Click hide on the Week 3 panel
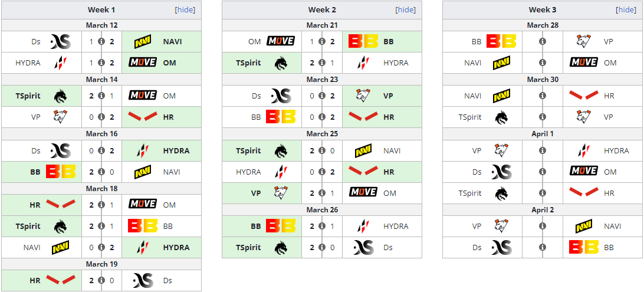644x292 pixels. pos(626,10)
